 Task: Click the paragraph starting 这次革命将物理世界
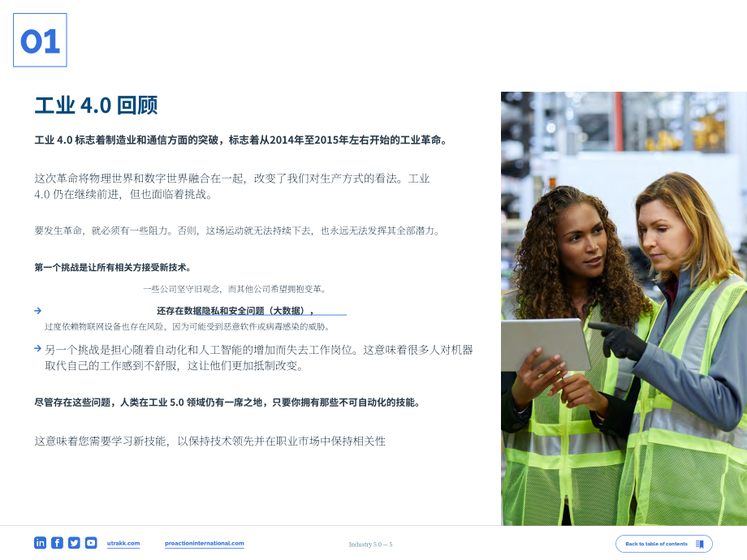(232, 186)
